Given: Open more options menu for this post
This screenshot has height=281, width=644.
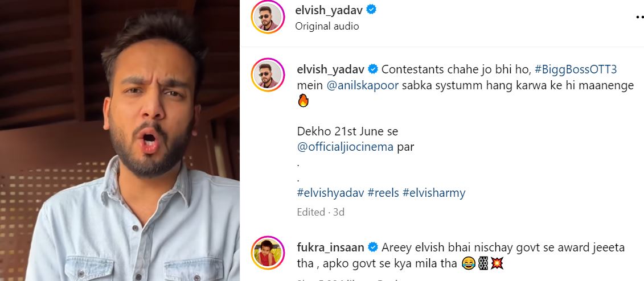Looking at the screenshot, I should [640, 17].
